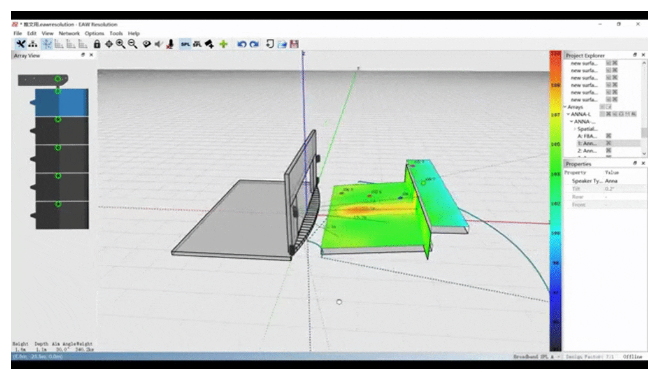
Task: Expand the Spatial item in Project Explorer
Action: [x=575, y=129]
